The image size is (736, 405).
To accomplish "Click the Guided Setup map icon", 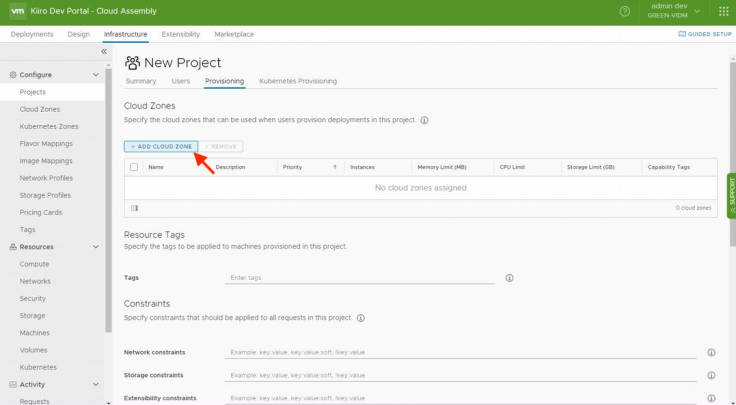I will click(682, 34).
